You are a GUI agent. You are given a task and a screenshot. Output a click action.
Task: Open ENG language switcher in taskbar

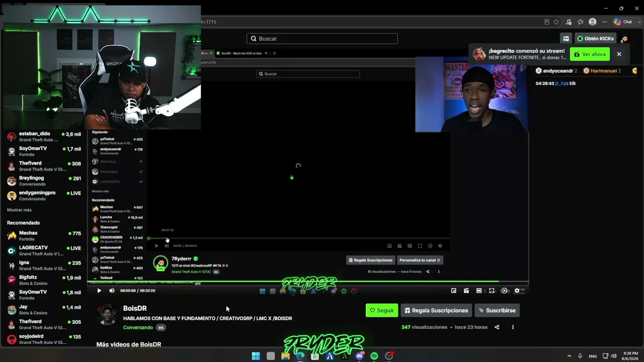click(x=593, y=356)
